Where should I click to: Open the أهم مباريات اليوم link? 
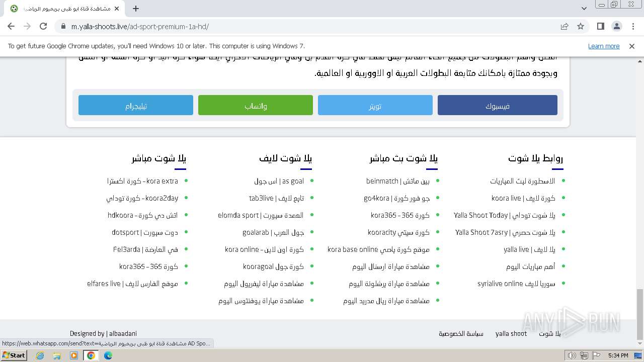530,266
